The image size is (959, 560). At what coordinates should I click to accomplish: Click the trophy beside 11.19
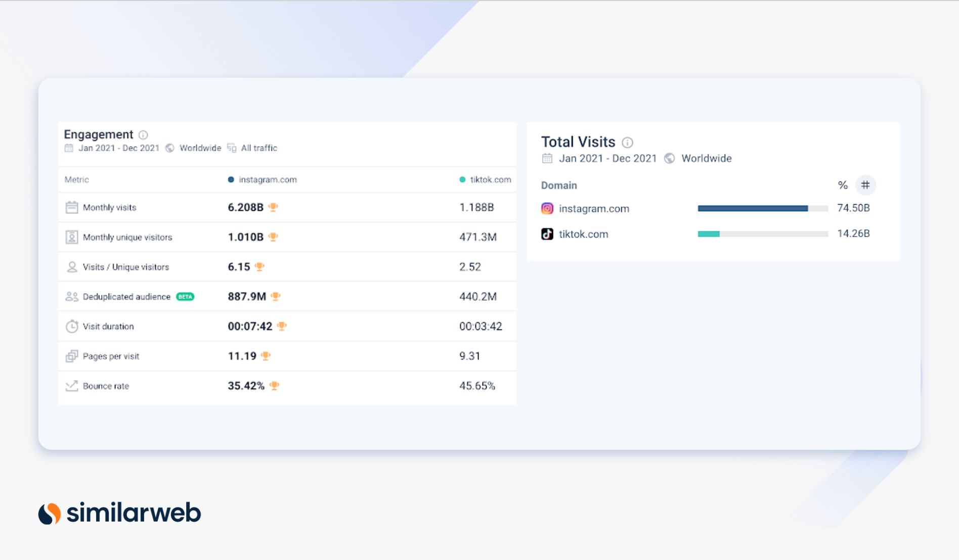pos(266,356)
